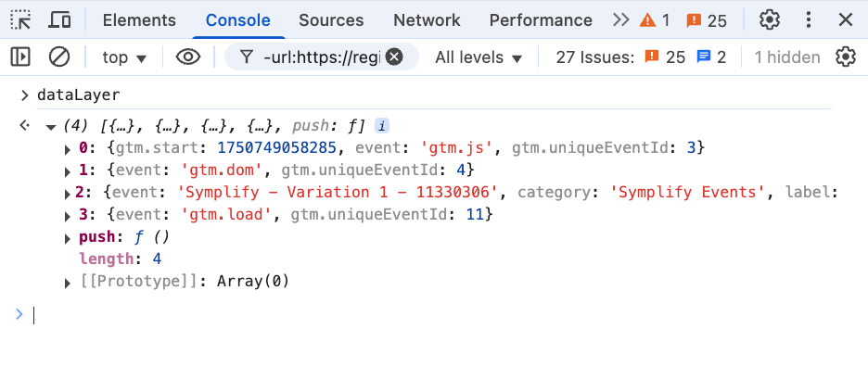Image resolution: width=868 pixels, height=366 pixels.
Task: Click the filter input field
Action: (x=322, y=57)
